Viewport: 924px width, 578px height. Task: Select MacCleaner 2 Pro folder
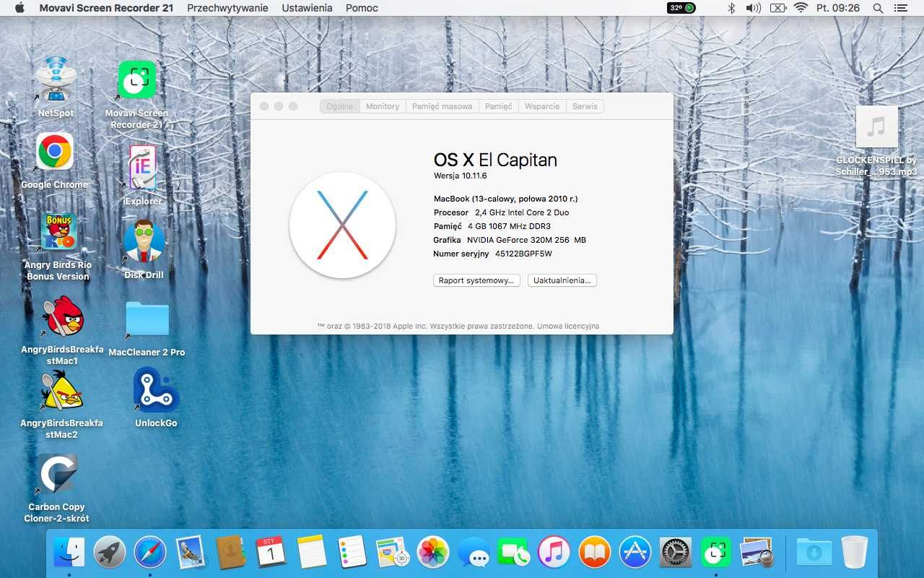pyautogui.click(x=147, y=319)
